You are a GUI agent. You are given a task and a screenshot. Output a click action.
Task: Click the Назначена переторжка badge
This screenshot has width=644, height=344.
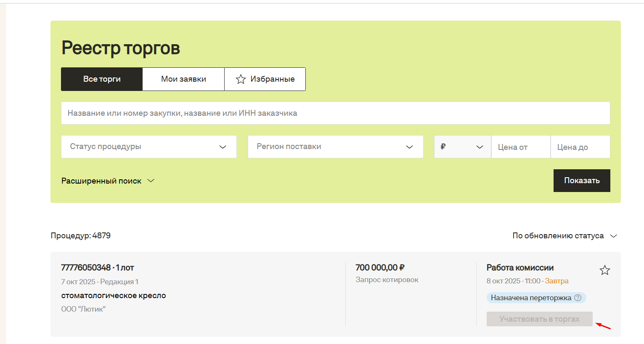tap(531, 298)
